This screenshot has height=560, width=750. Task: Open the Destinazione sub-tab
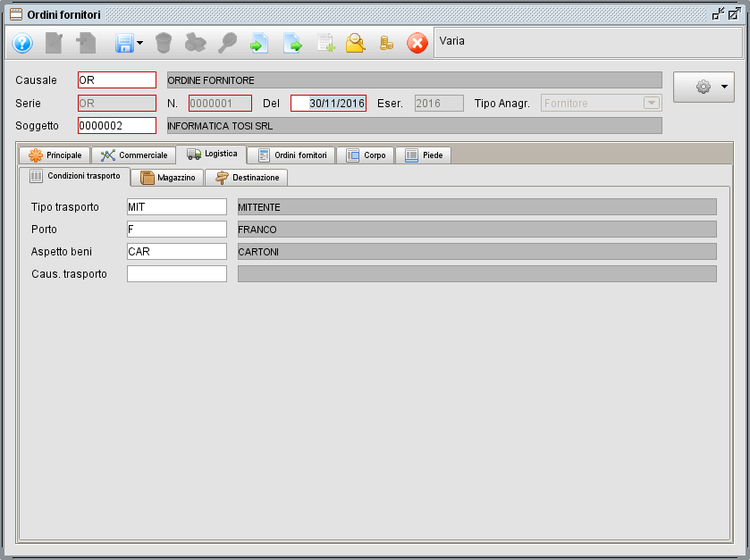tap(247, 178)
